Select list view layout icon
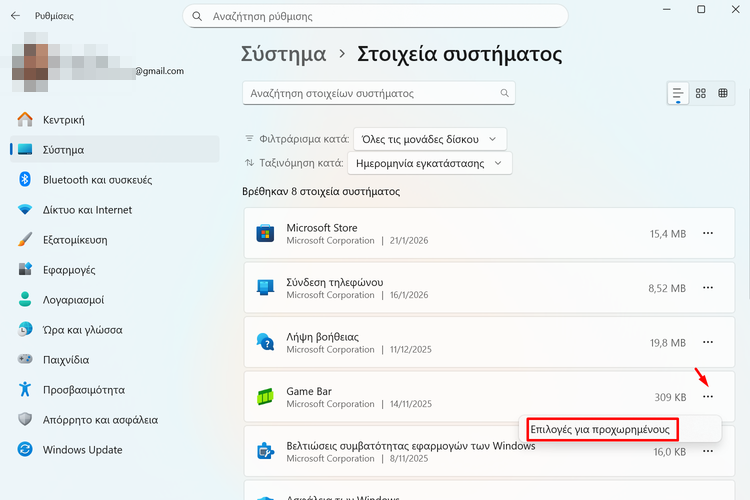The height and width of the screenshot is (500, 750). tap(678, 93)
